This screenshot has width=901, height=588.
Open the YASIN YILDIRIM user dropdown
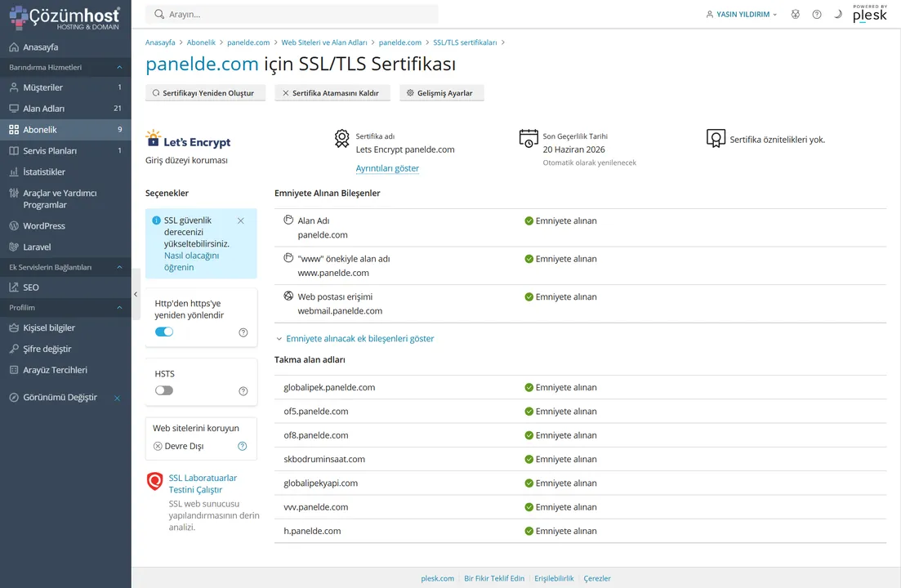coord(742,15)
